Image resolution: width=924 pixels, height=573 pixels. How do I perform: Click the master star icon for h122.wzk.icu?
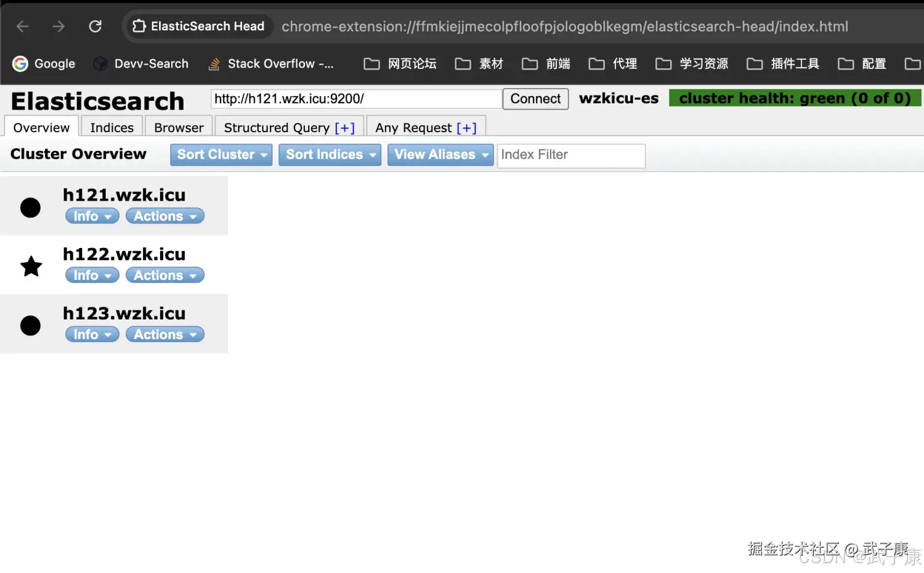(x=31, y=266)
